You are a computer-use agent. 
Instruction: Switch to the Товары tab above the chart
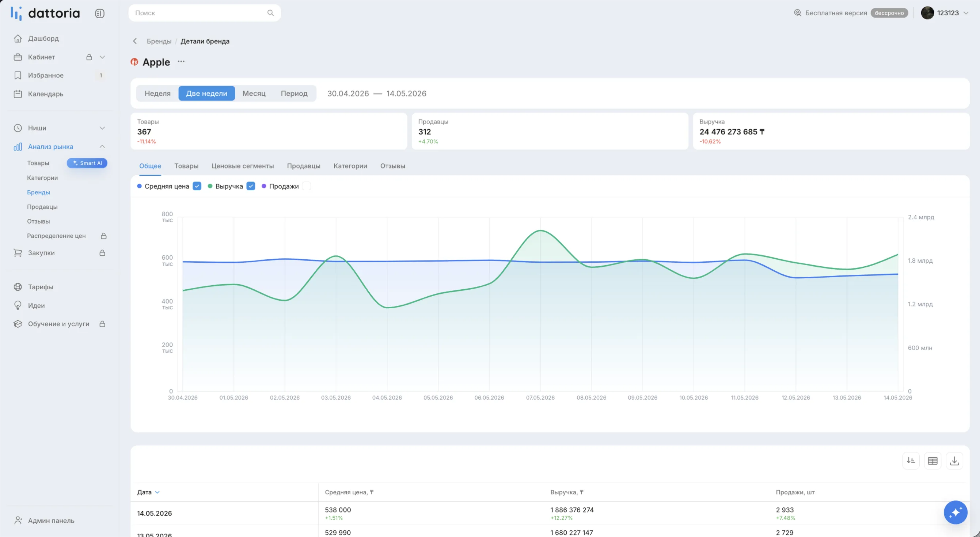pos(186,166)
